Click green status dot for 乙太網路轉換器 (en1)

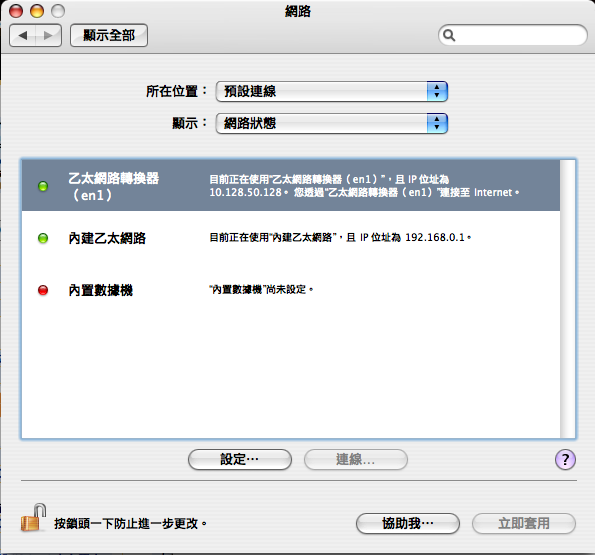coord(43,186)
